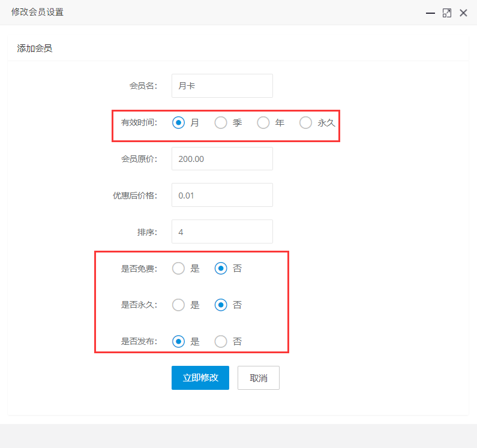Select 季 for 有效时间
477x448 pixels.
tap(221, 122)
